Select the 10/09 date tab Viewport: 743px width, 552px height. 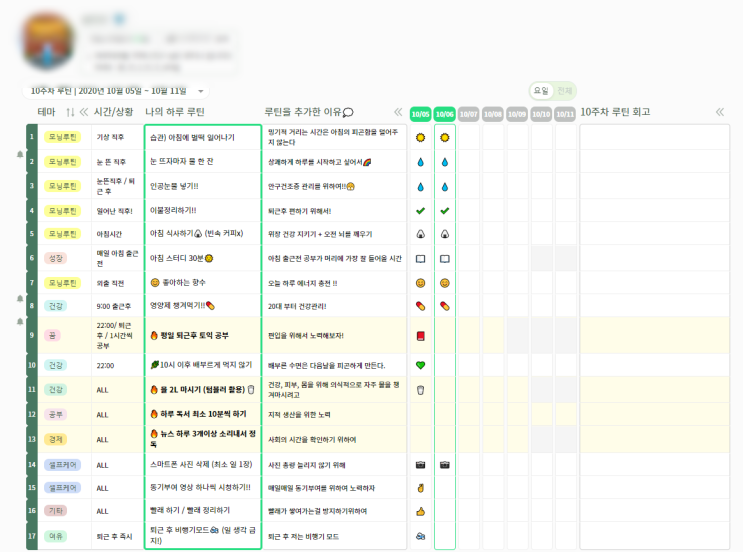pyautogui.click(x=517, y=114)
